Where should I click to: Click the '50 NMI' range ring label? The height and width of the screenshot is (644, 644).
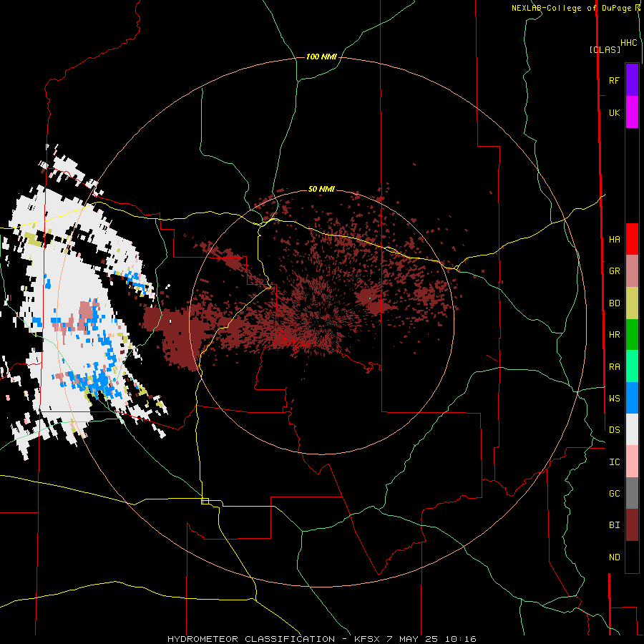click(x=321, y=189)
